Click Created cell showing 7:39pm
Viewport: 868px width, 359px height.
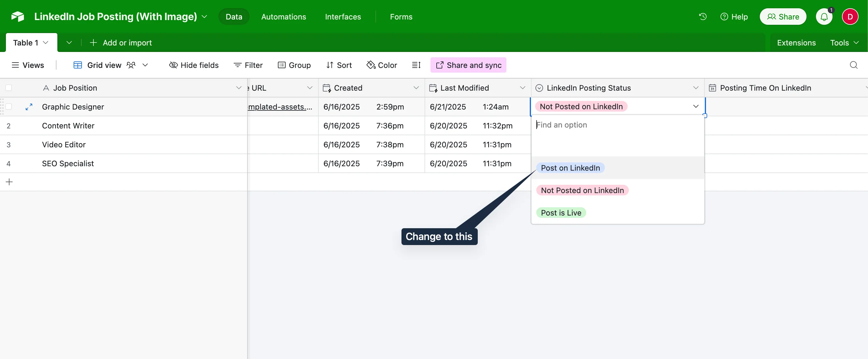(371, 163)
